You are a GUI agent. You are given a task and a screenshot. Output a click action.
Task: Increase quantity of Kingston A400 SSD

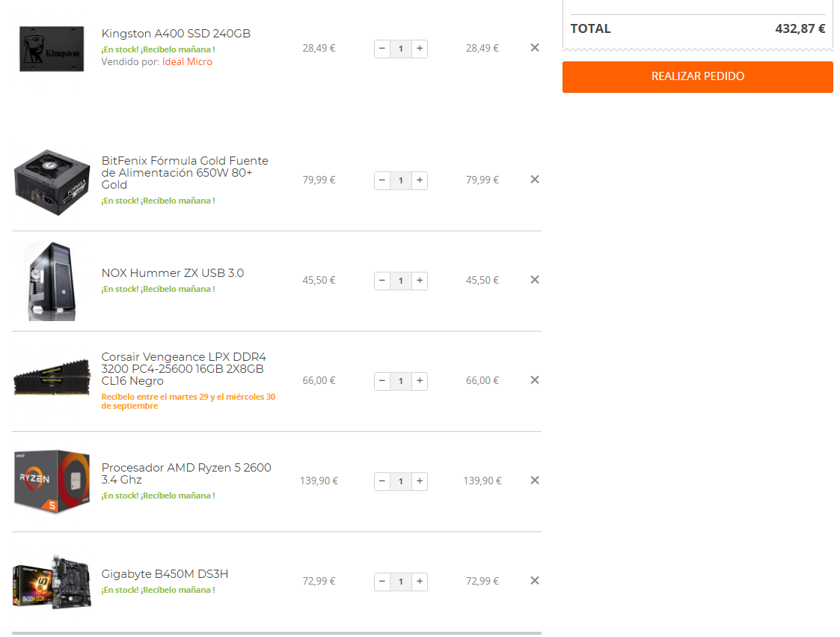[x=420, y=49]
